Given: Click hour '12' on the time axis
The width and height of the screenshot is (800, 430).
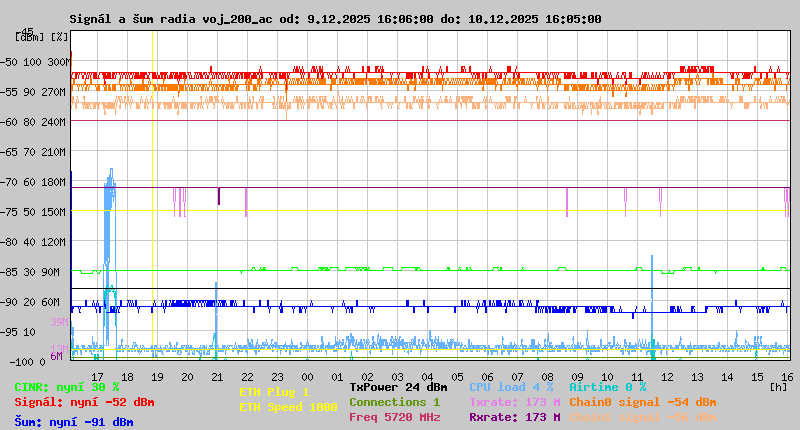Looking at the screenshot, I should (x=667, y=377).
